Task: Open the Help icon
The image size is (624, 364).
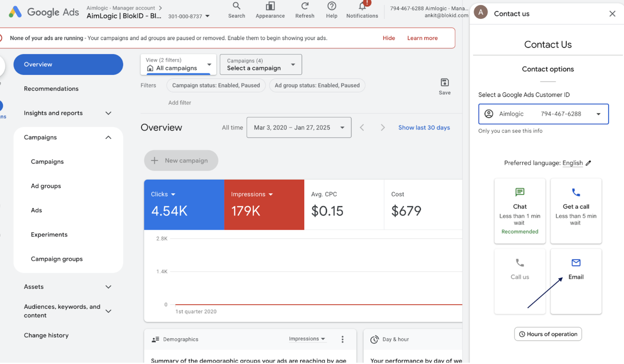Action: pyautogui.click(x=331, y=6)
